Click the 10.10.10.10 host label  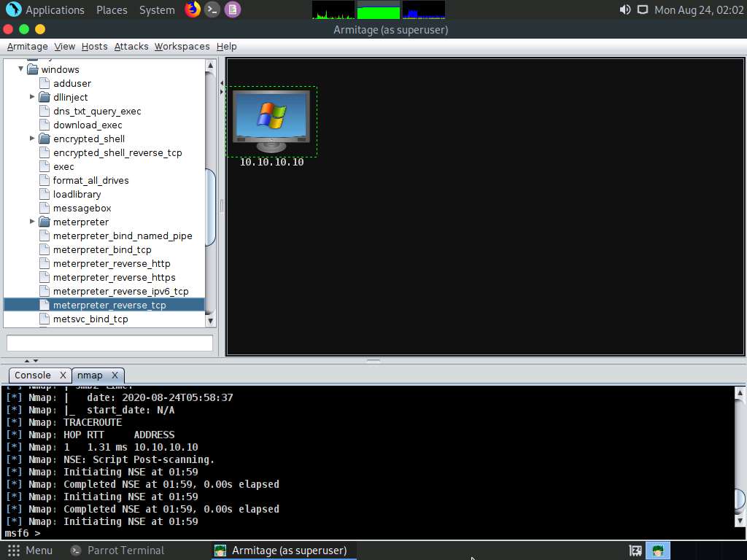(x=271, y=162)
